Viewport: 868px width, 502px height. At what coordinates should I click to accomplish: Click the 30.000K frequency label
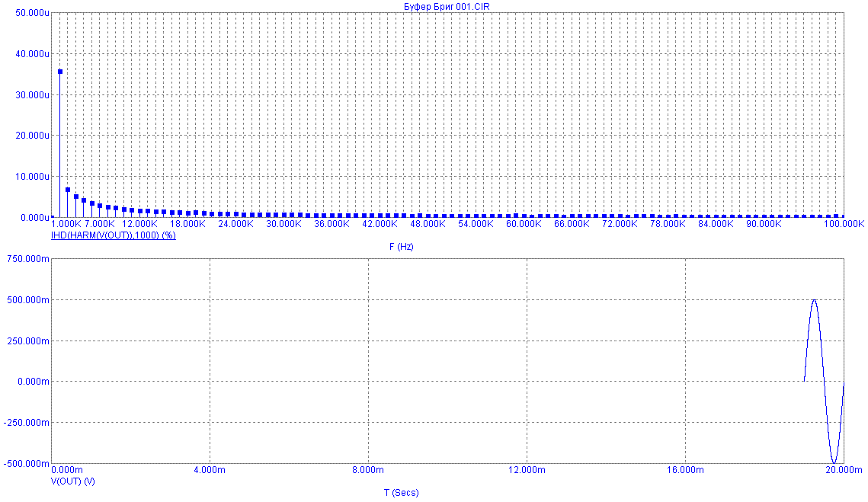point(284,224)
